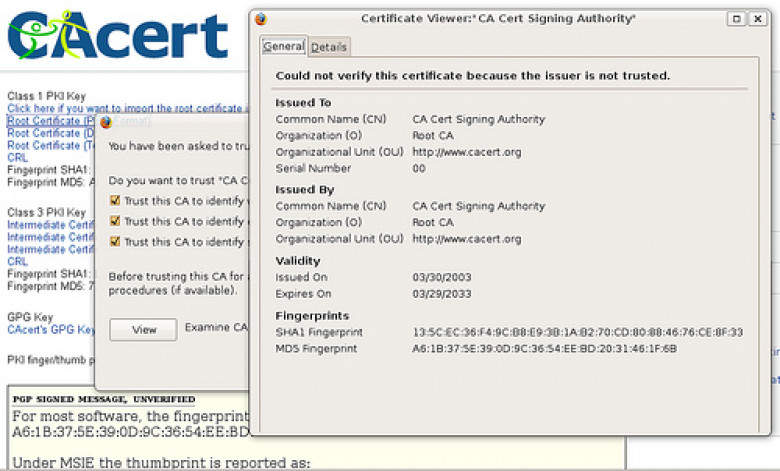
Task: Toggle the third 'Trust this CA to identify' checkbox
Action: [115, 241]
